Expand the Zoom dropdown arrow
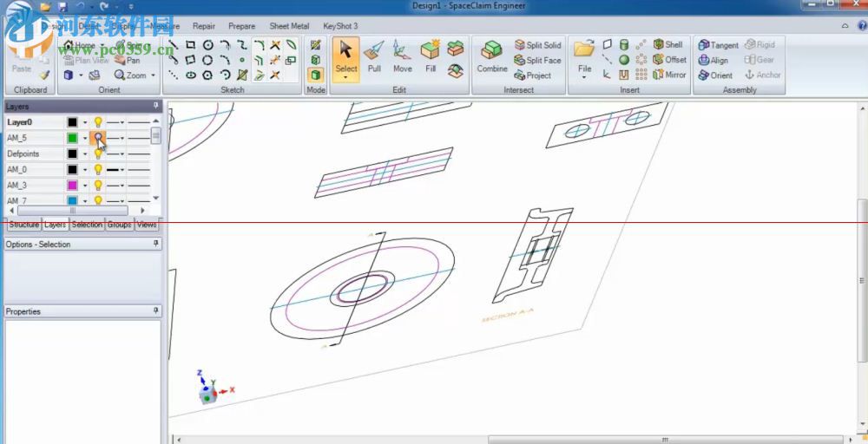 (154, 75)
